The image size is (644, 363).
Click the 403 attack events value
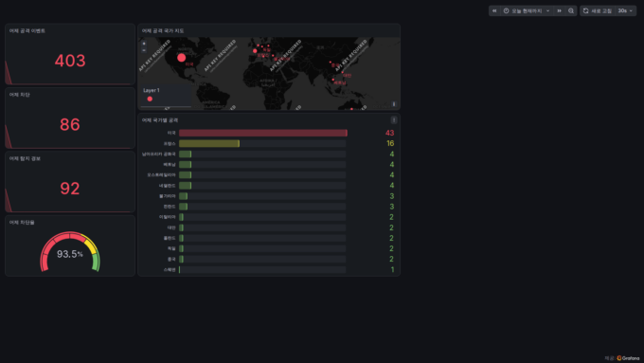70,61
